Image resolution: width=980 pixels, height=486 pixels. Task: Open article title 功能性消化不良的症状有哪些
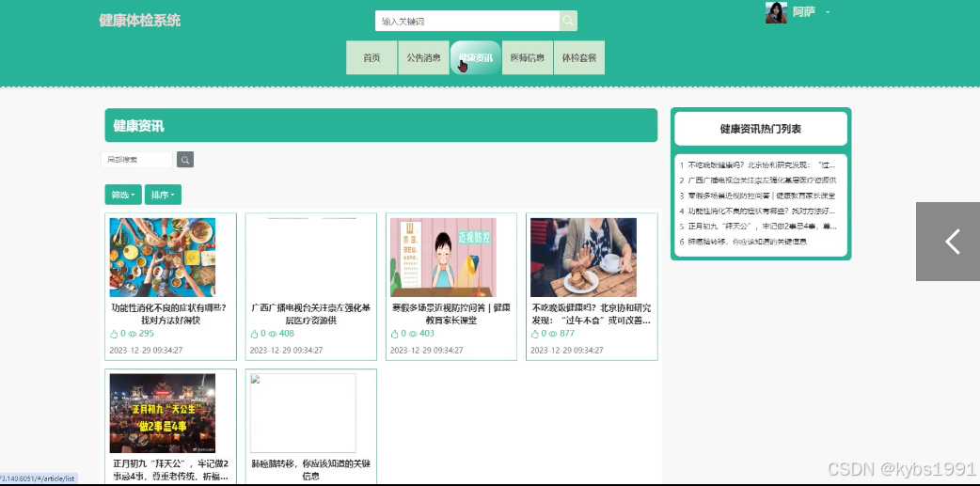(x=168, y=314)
